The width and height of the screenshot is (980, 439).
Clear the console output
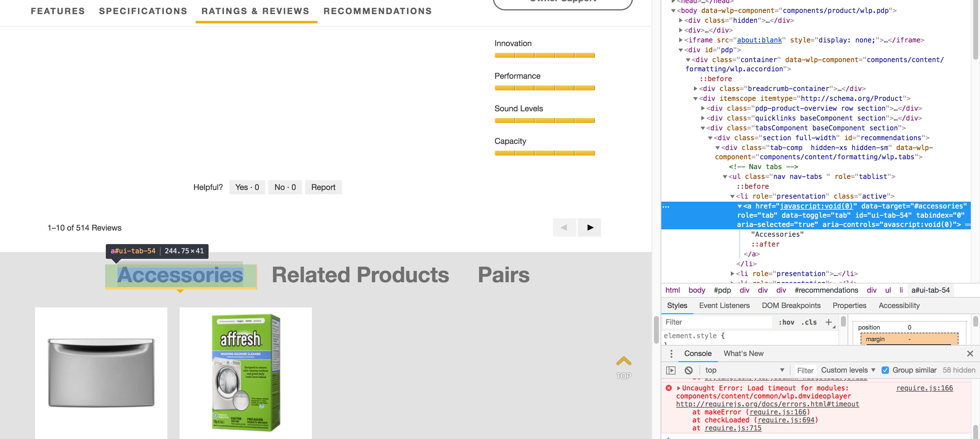688,370
